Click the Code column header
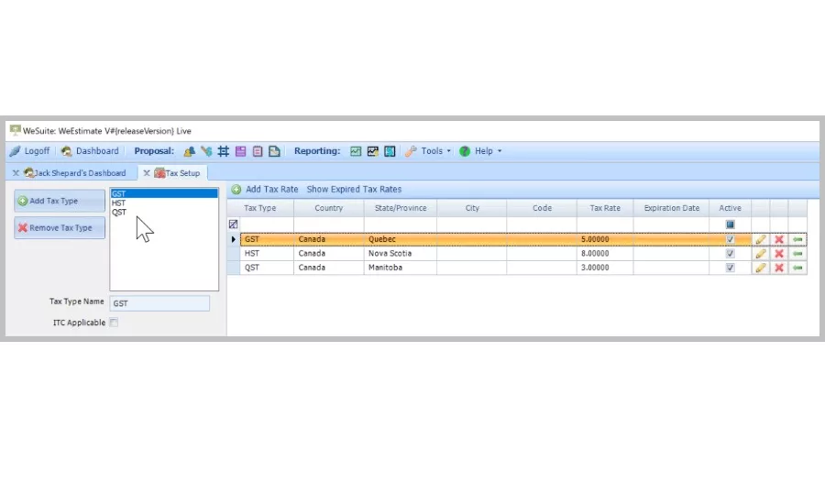Viewport: 825px width, 504px height. click(542, 208)
